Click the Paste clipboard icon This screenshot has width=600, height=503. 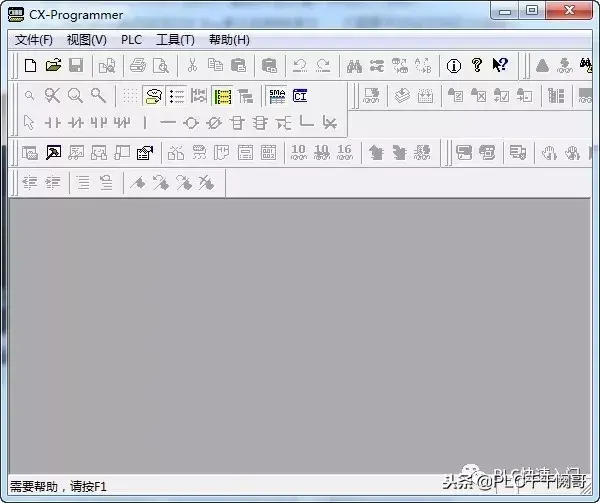click(x=238, y=65)
